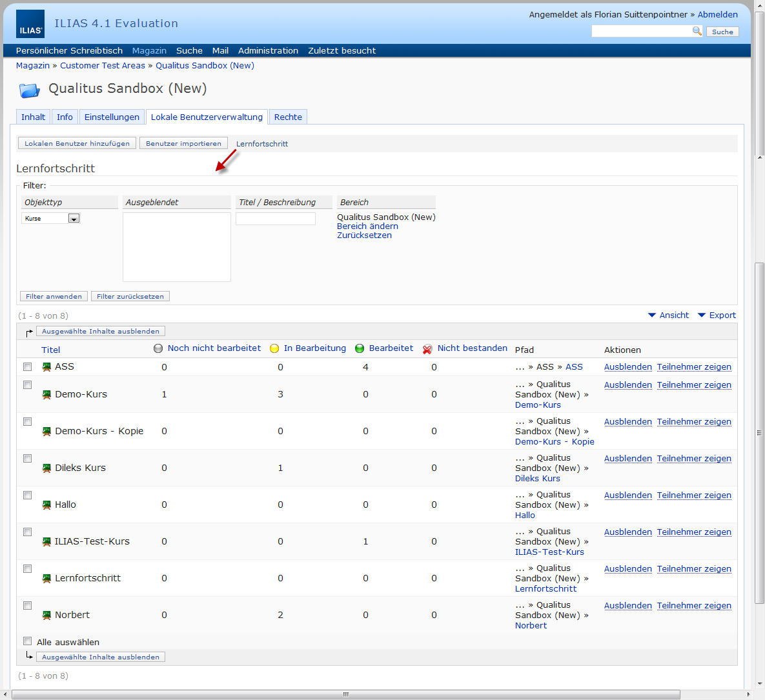Click the ILIAS logo icon

click(30, 25)
